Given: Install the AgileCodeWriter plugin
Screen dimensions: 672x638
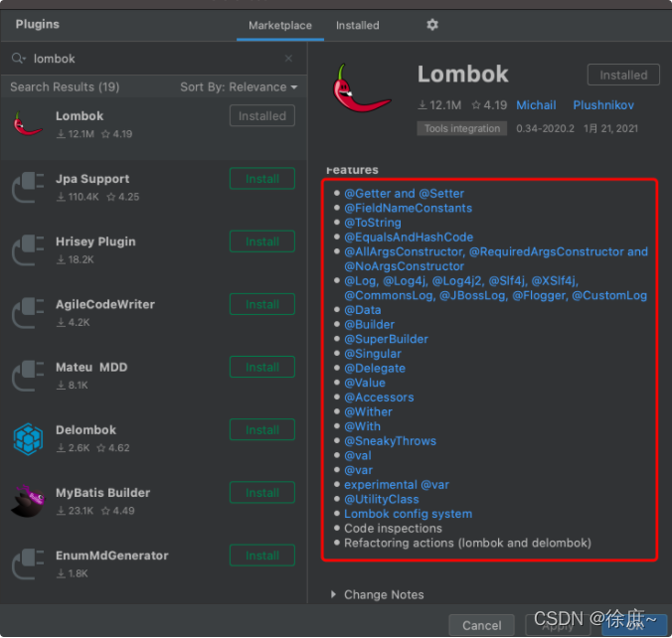Looking at the screenshot, I should click(262, 304).
